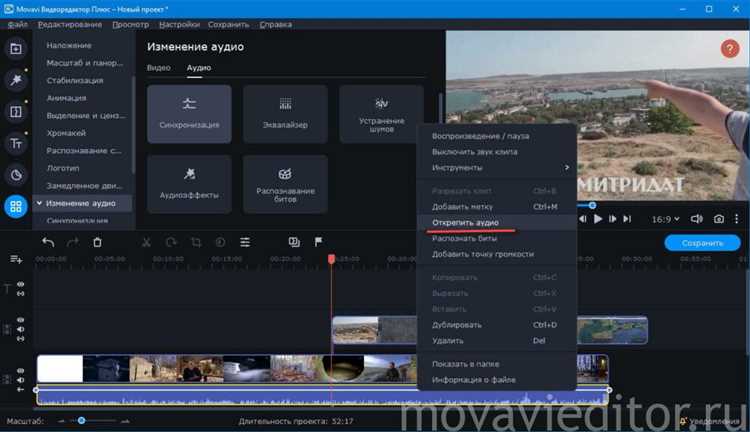Switch to the Видео tab
The width and height of the screenshot is (750, 432).
[x=158, y=68]
